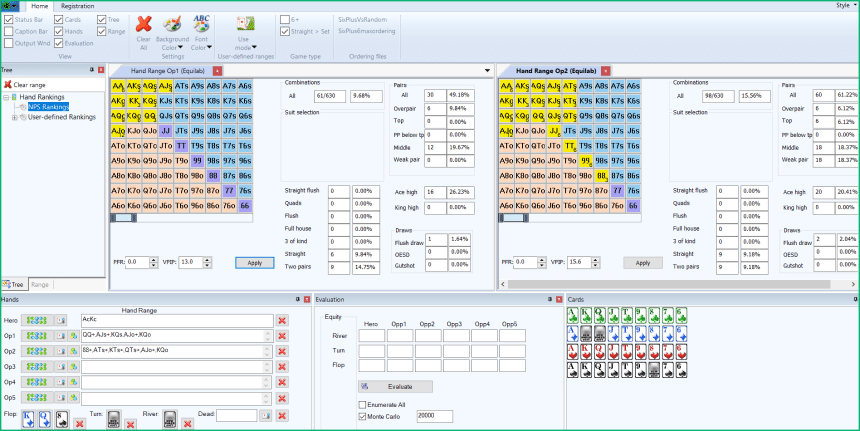Check the Enumerate All option
The image size is (860, 431).
(x=362, y=404)
